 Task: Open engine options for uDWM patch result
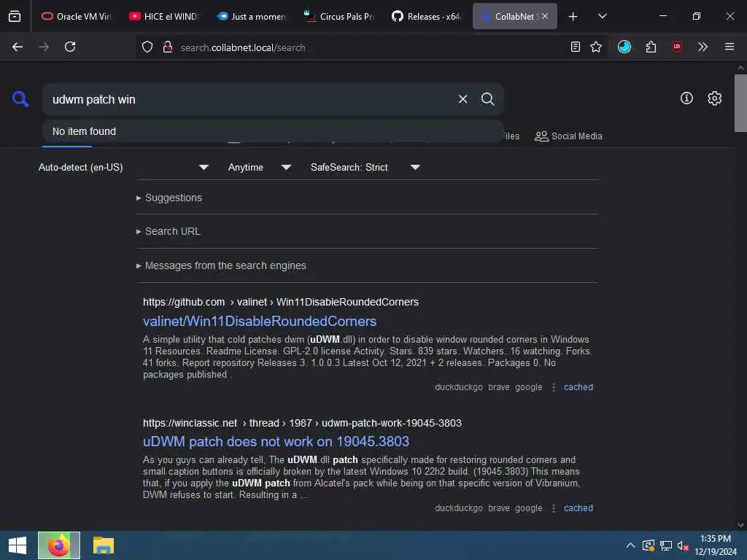click(554, 508)
